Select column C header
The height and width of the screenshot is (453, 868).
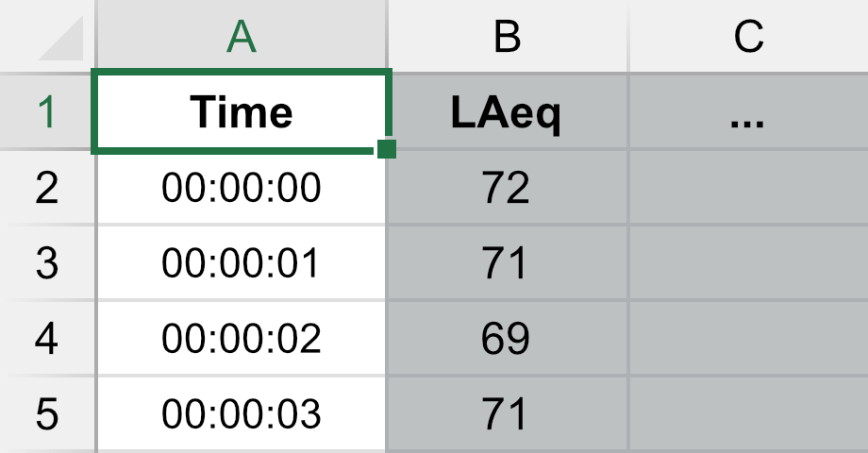(x=748, y=36)
